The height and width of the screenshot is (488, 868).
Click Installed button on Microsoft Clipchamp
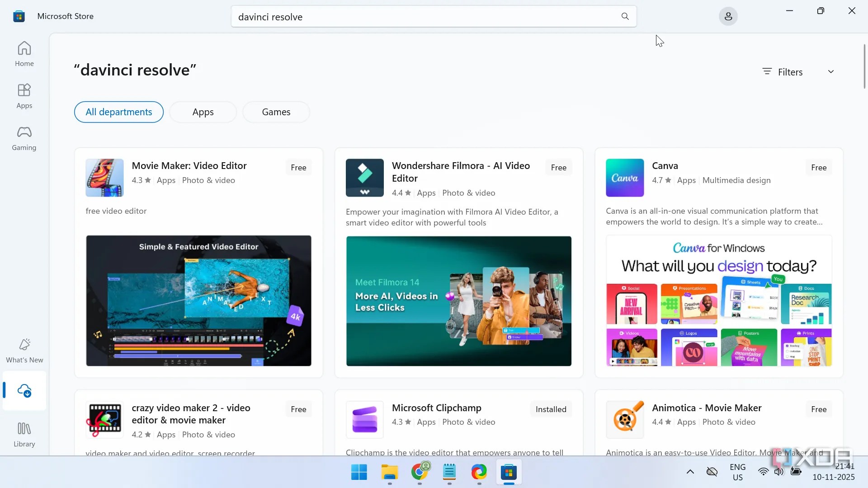(551, 409)
